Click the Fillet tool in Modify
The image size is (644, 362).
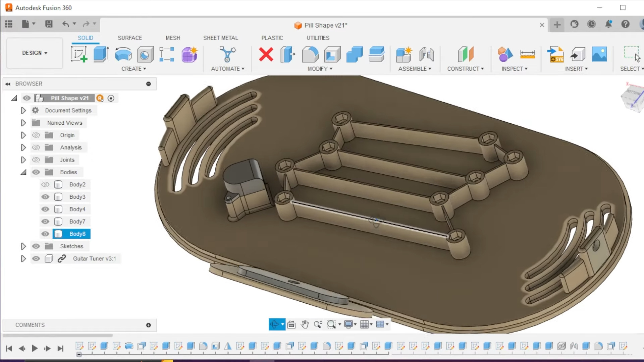[310, 54]
